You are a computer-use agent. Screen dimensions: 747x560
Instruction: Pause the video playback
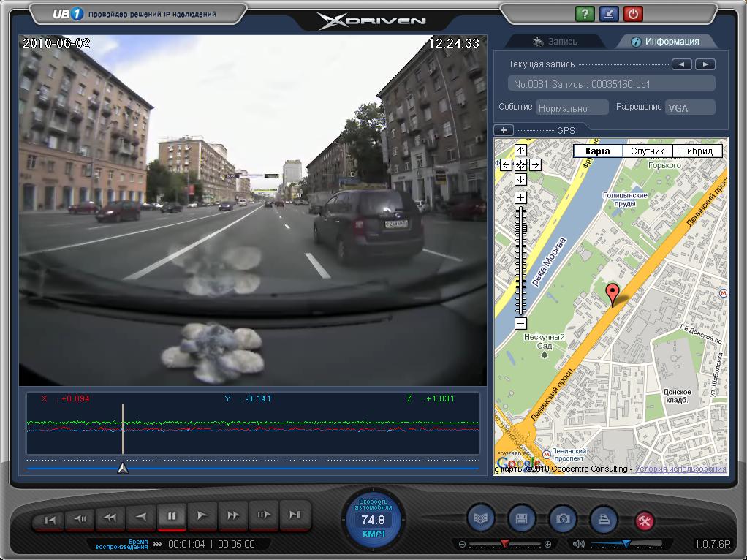[172, 516]
